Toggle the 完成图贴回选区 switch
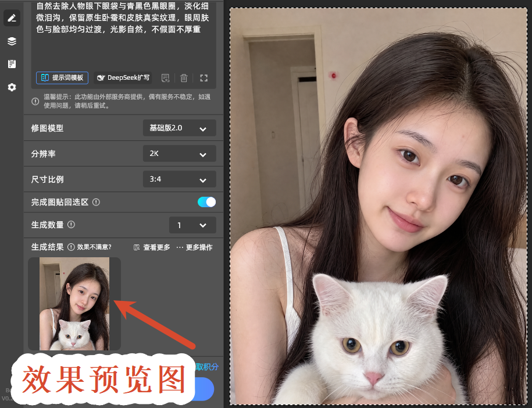Screen dimensions: 532x408 point(206,202)
